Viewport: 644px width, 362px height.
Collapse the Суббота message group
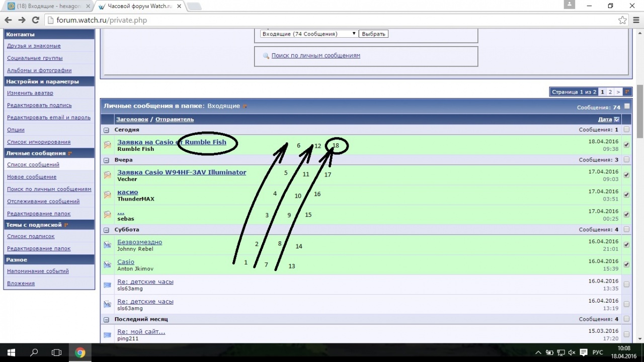[x=106, y=230]
